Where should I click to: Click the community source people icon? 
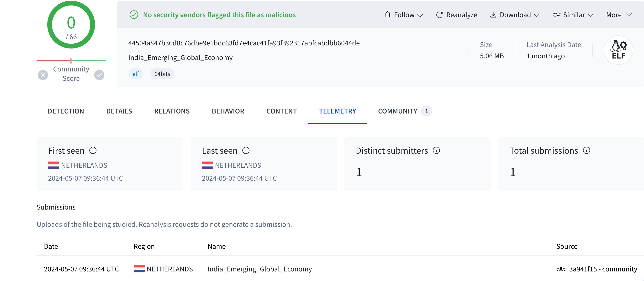tap(561, 269)
